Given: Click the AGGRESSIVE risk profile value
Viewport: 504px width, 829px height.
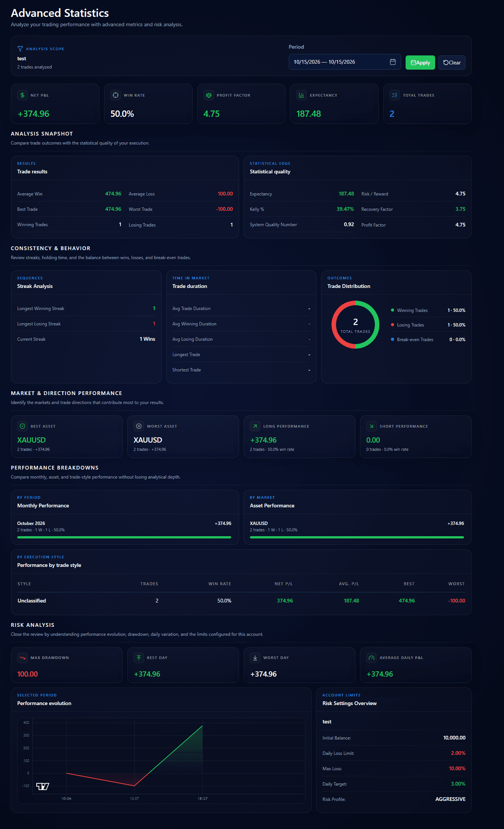Looking at the screenshot, I should 450,799.
